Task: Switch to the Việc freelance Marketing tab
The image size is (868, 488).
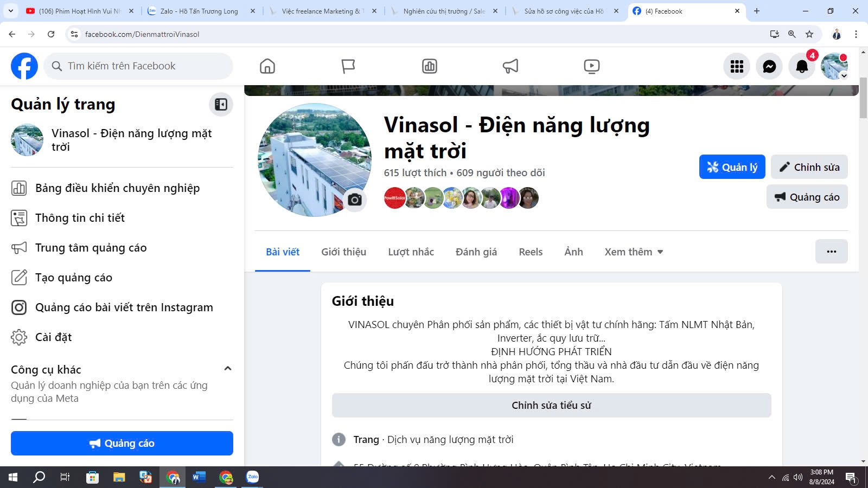Action: pyautogui.click(x=322, y=11)
